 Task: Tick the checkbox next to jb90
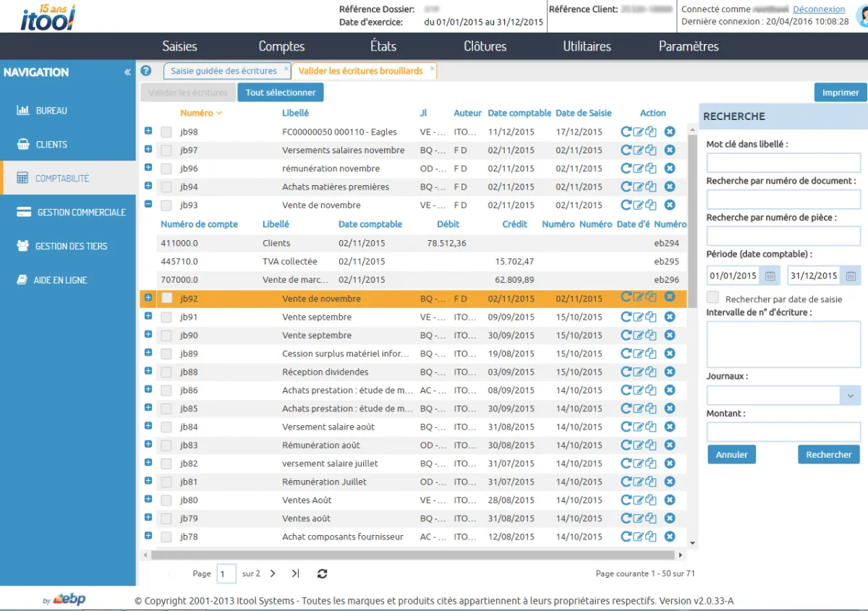[x=166, y=336]
